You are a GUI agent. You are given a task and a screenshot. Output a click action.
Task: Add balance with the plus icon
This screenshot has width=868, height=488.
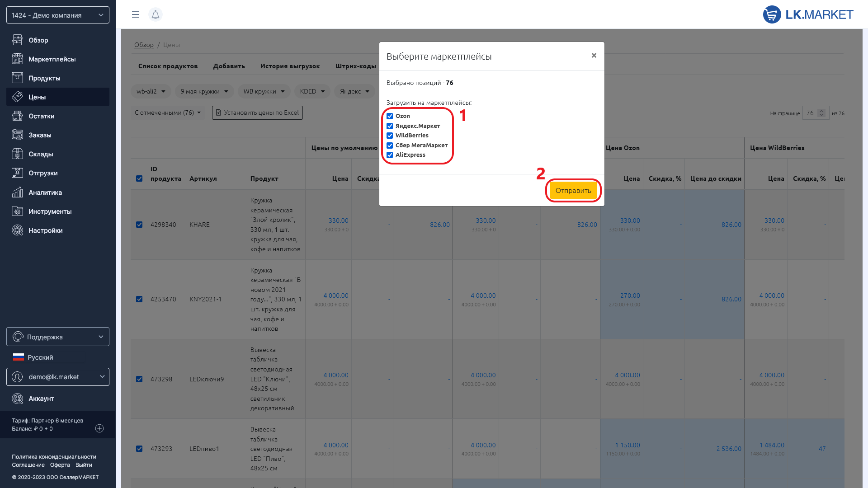click(x=99, y=428)
